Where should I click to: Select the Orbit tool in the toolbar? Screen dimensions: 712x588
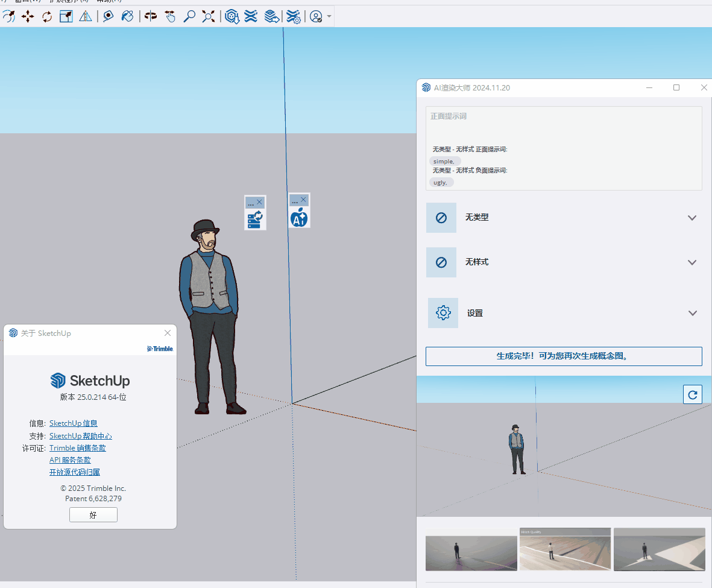pyautogui.click(x=8, y=16)
